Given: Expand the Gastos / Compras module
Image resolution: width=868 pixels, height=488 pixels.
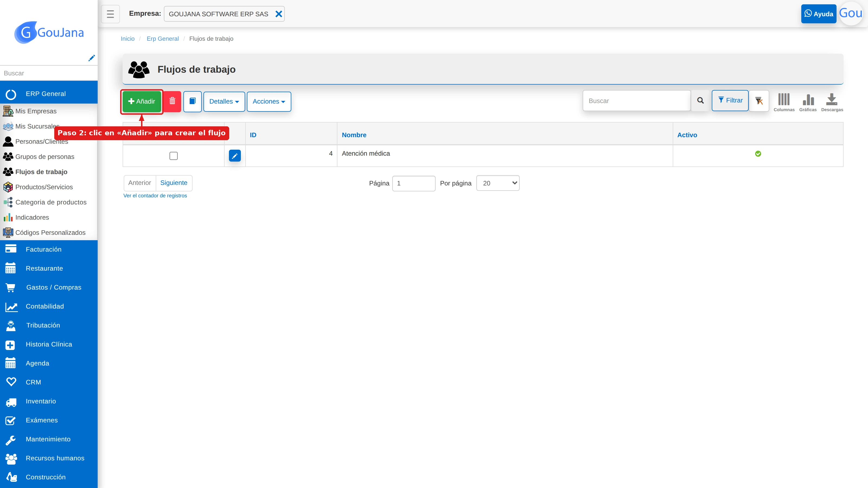Looking at the screenshot, I should click(x=49, y=287).
